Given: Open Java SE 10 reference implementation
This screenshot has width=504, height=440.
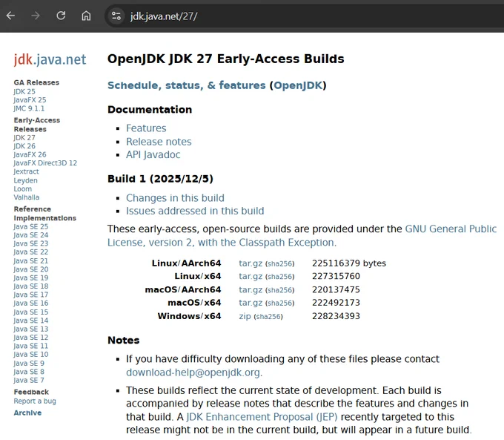Looking at the screenshot, I should [31, 355].
